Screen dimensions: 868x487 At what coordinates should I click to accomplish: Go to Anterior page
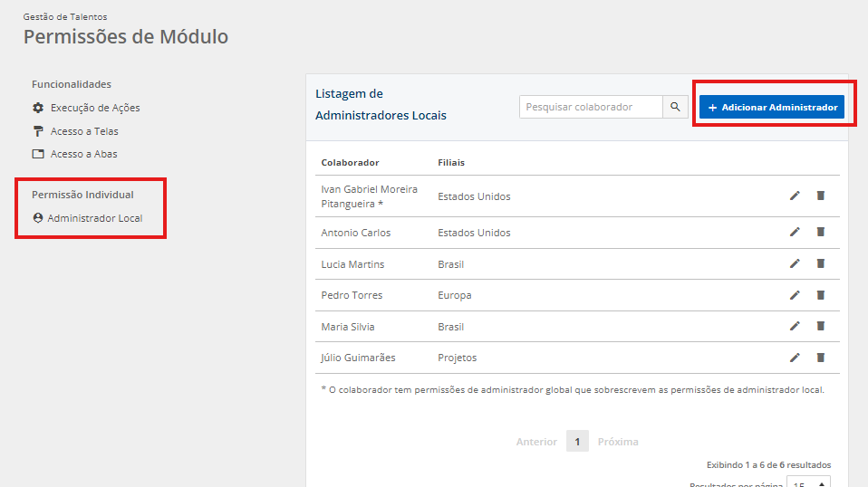[536, 442]
